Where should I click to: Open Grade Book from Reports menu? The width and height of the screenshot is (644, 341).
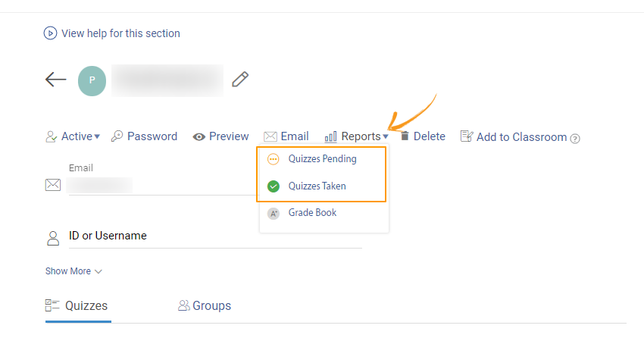click(312, 213)
